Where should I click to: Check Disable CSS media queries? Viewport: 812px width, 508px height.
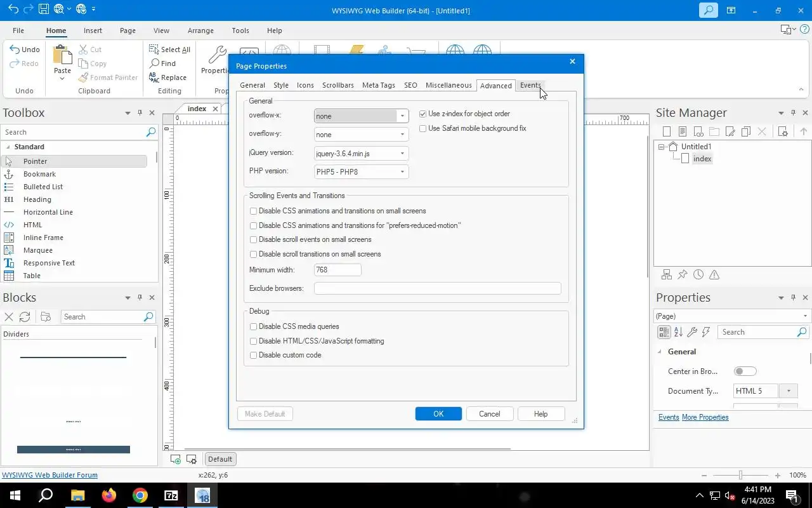253,326
